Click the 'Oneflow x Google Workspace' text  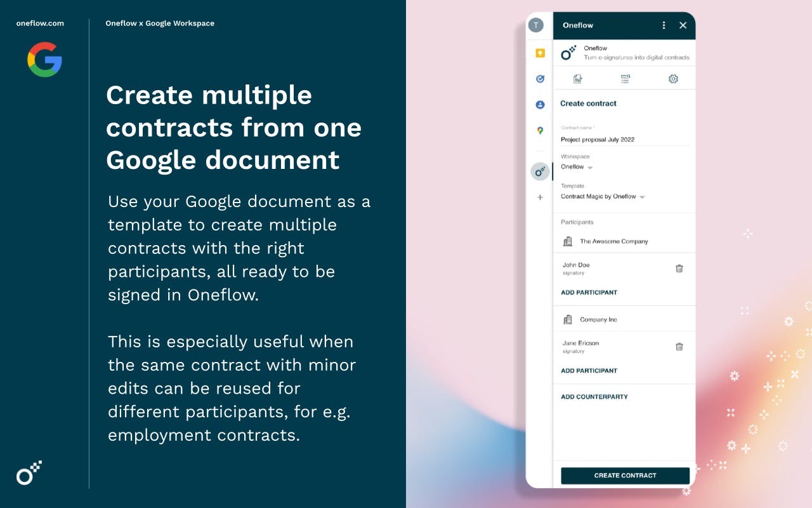click(x=160, y=23)
